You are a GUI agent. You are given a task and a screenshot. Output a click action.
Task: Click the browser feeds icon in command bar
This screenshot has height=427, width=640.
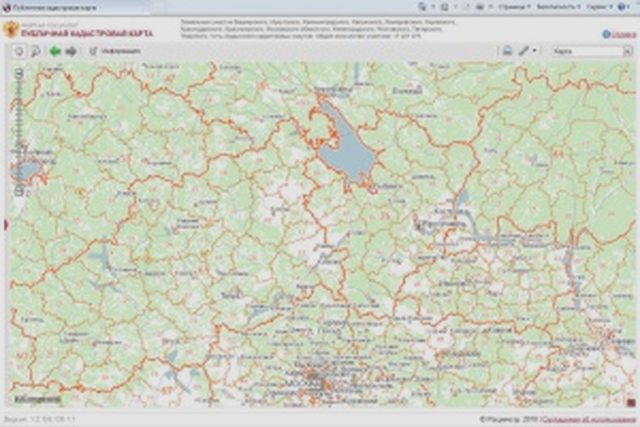pos(445,7)
